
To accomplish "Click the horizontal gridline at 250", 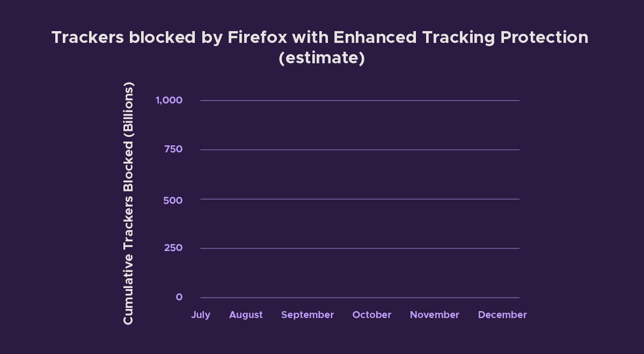I will (x=360, y=248).
